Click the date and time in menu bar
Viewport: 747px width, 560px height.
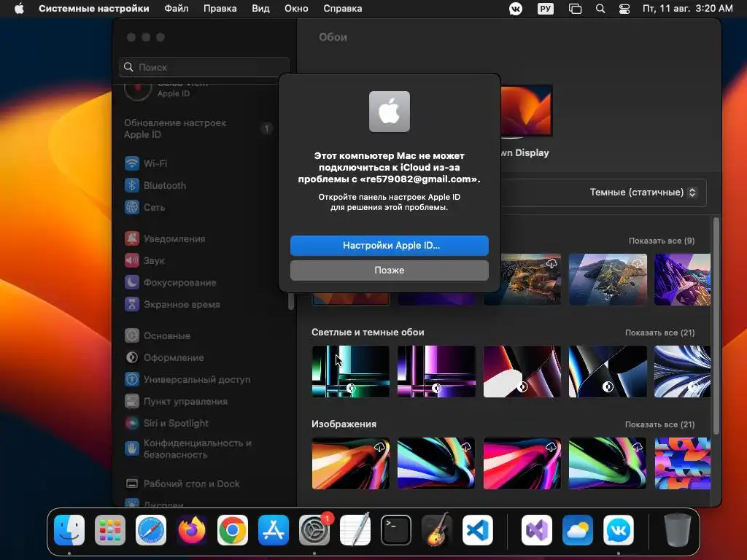pos(687,9)
